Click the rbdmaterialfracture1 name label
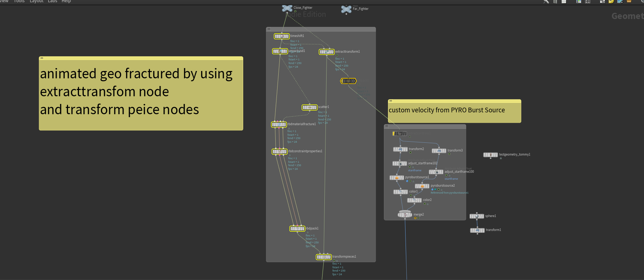Screen dimensions: 644x280 [302, 124]
